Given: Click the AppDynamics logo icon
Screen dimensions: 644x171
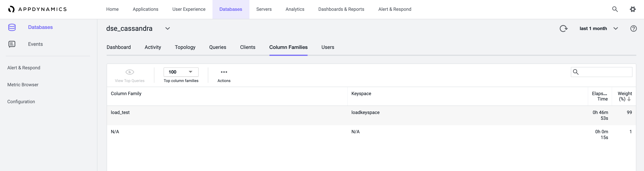Looking at the screenshot, I should tap(11, 9).
